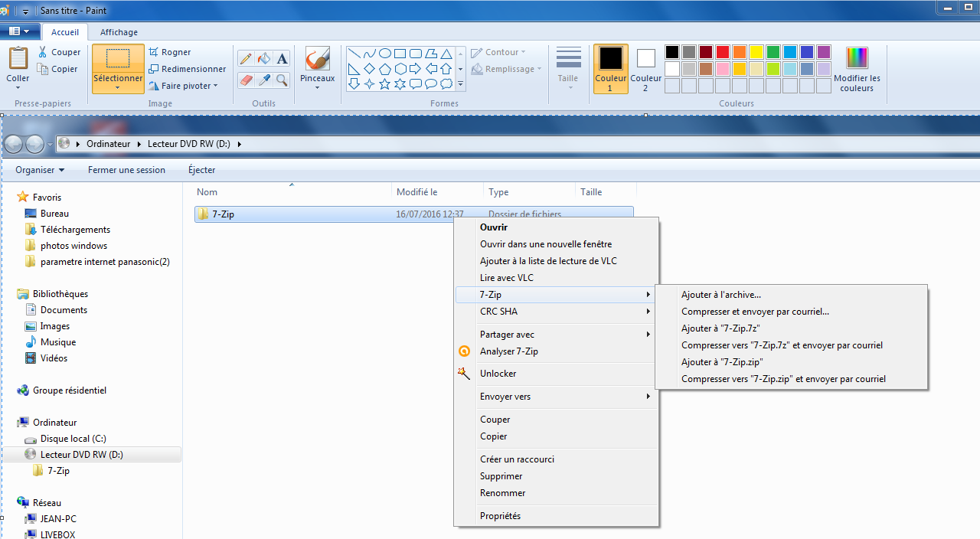
Task: Choose the triangle shape in Formes
Action: click(x=446, y=54)
